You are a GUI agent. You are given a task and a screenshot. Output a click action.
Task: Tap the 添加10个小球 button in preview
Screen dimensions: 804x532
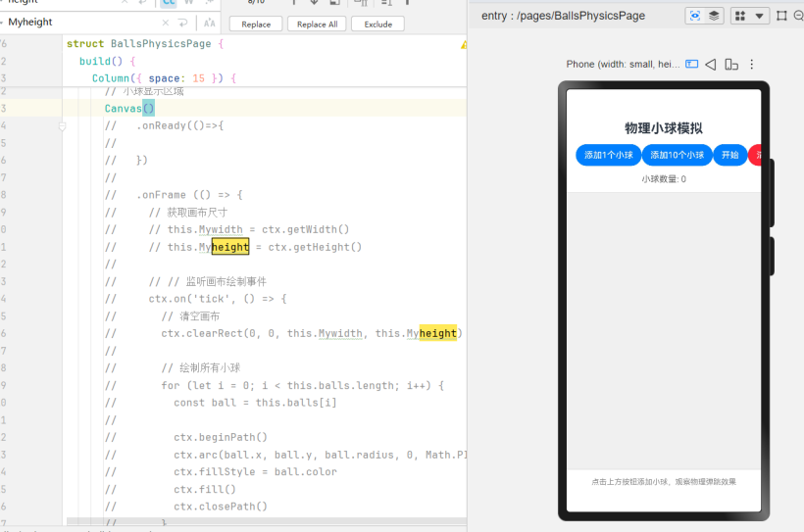point(677,155)
